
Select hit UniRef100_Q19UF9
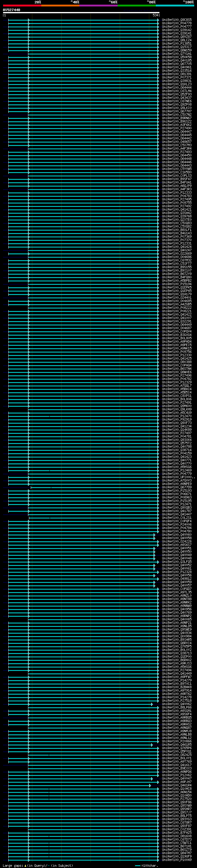[x=177, y=857]
